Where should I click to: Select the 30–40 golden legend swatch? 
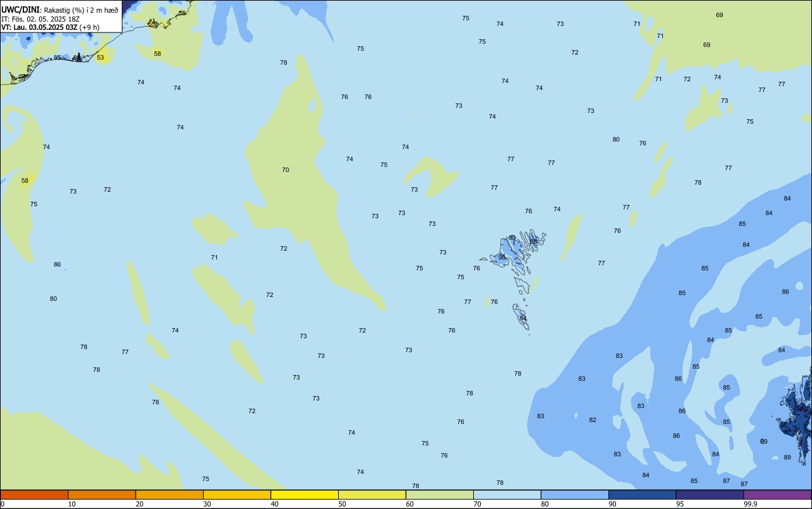[237, 494]
